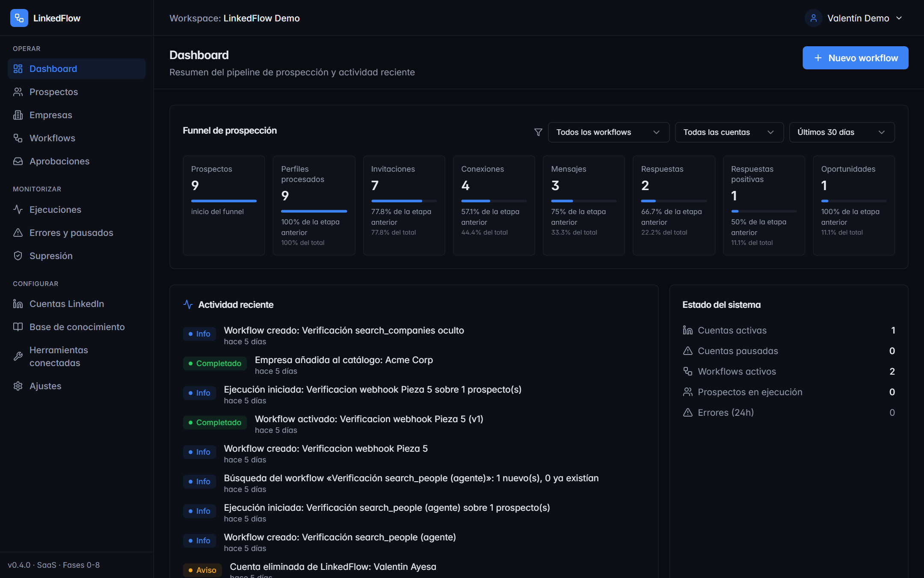Click the Cuentas pausadas warning icon

click(x=688, y=351)
